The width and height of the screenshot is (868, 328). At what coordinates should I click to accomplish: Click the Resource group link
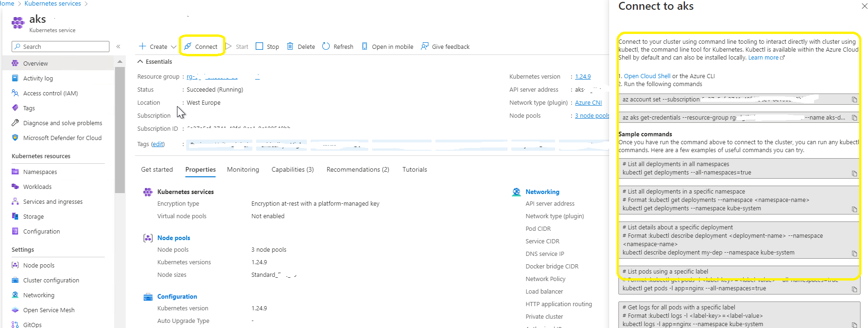223,76
